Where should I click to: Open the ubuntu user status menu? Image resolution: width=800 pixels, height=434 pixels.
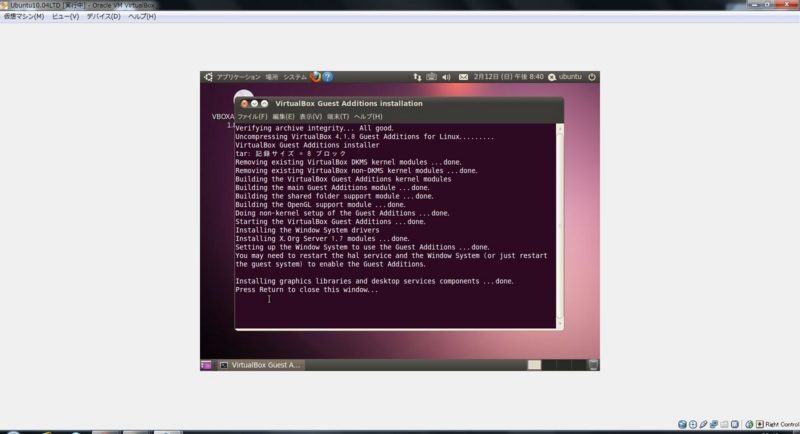(x=565, y=77)
